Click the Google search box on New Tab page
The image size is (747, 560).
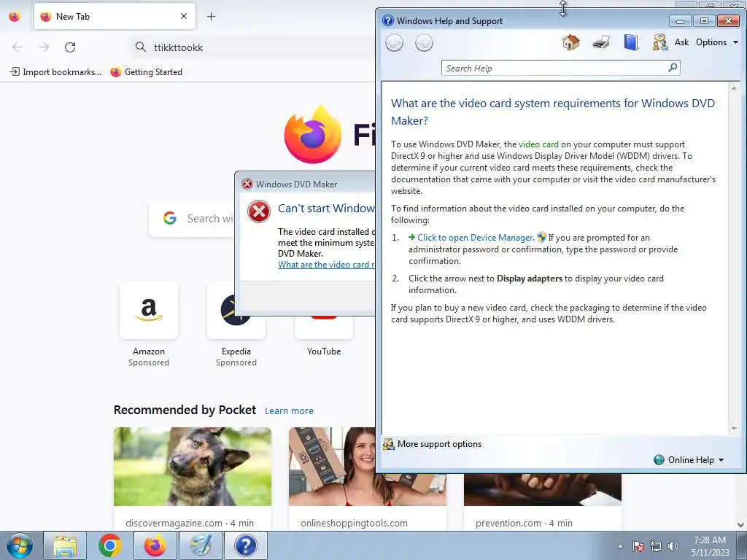coord(192,218)
